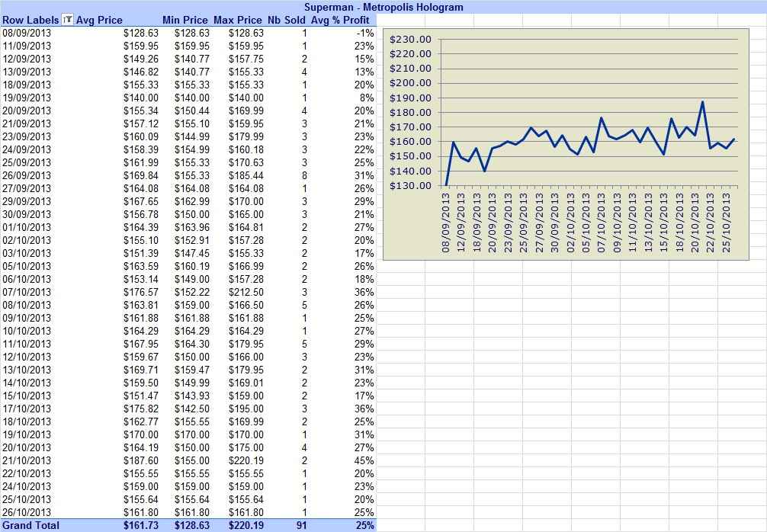The image size is (767, 532).
Task: Select the chart peak at $187 point
Action: coord(703,101)
